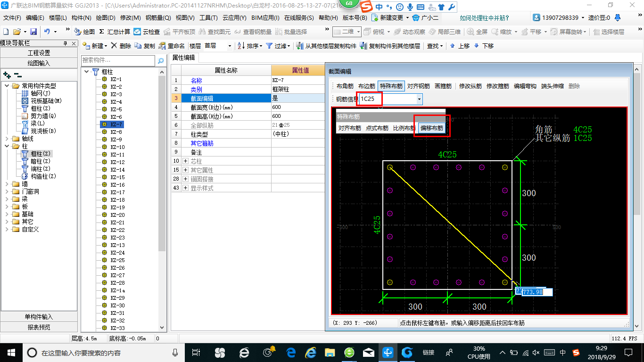Run 云检查 cloud check
This screenshot has width=644, height=362.
147,32
